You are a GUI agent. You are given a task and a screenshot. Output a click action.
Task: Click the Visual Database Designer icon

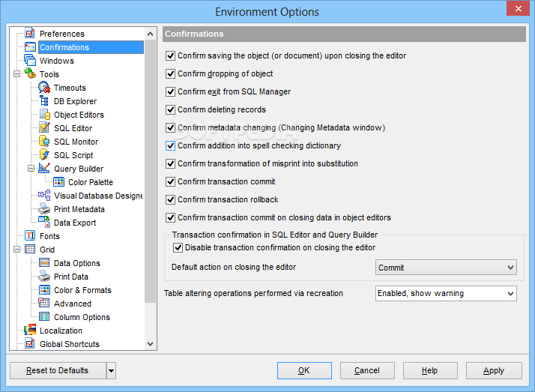tap(44, 195)
